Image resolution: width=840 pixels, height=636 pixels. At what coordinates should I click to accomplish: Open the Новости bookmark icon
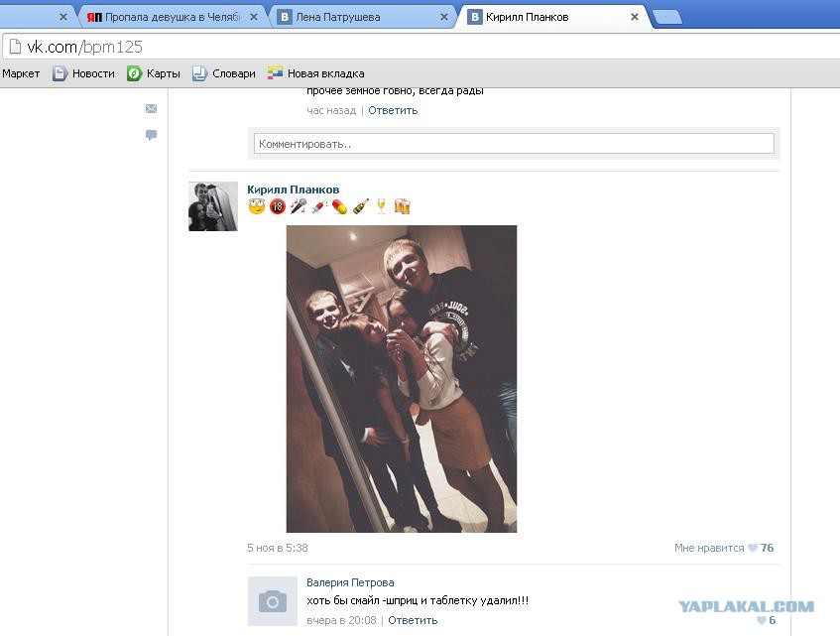click(x=60, y=73)
